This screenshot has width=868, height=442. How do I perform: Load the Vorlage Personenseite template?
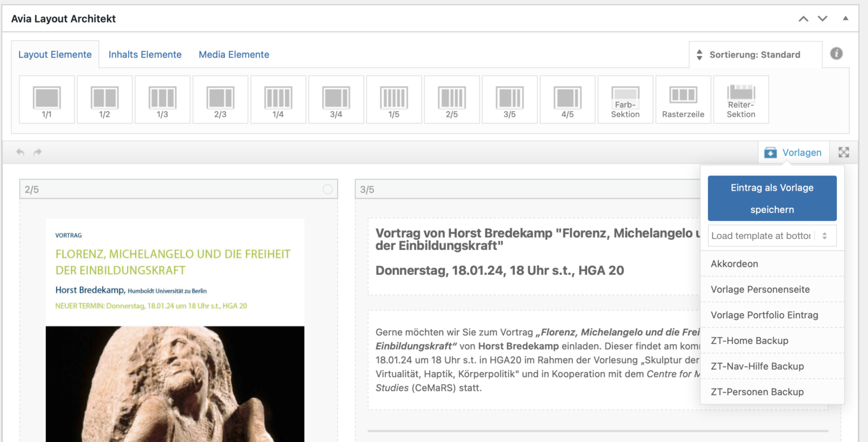click(x=772, y=289)
